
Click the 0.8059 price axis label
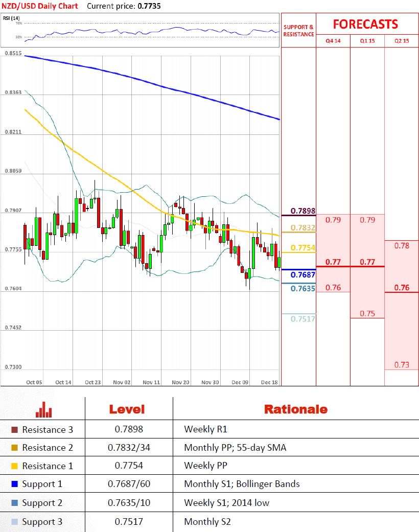(x=13, y=171)
